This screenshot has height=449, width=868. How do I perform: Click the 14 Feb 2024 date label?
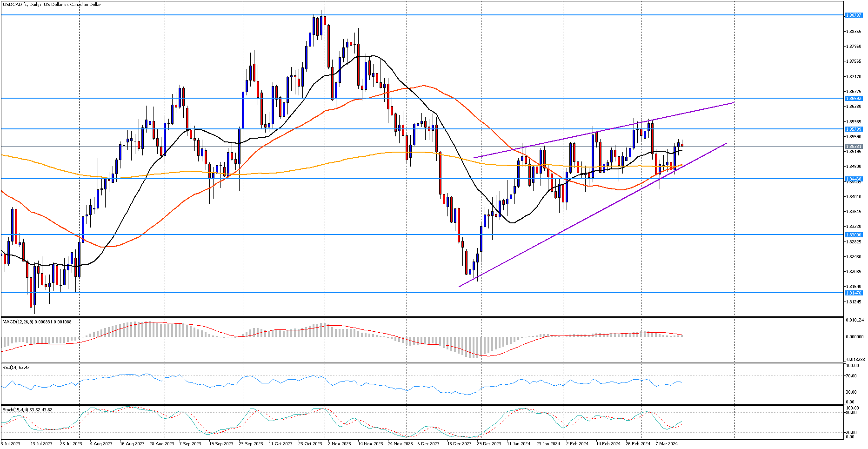click(x=608, y=444)
